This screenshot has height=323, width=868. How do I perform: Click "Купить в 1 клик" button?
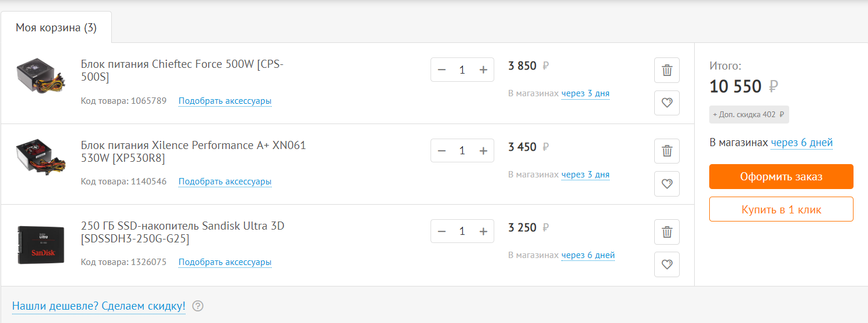pos(781,209)
